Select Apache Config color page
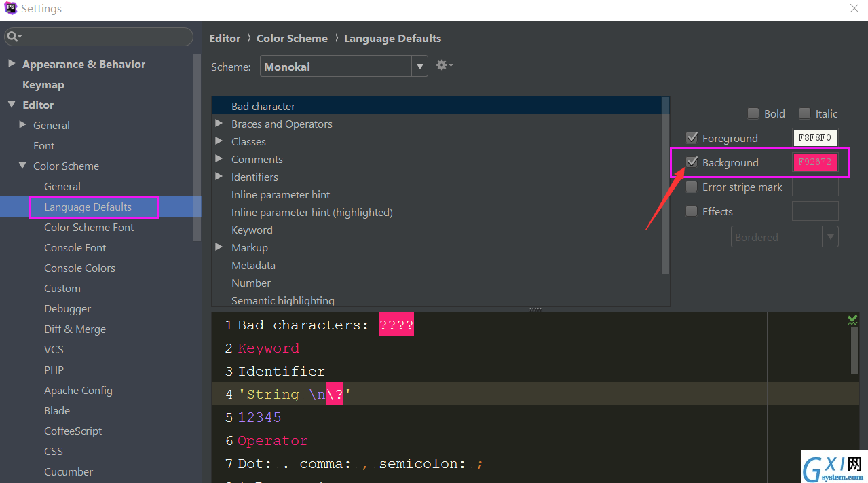The image size is (868, 483). pyautogui.click(x=79, y=390)
